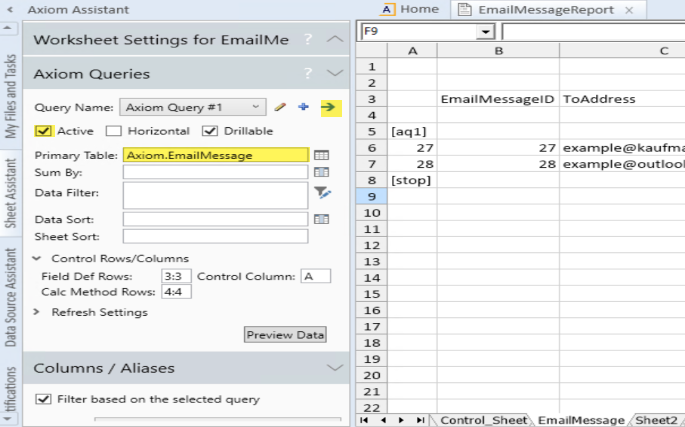Open the My Files and Tasks side tab
Viewport: 685px width, 427px height.
[x=10, y=96]
